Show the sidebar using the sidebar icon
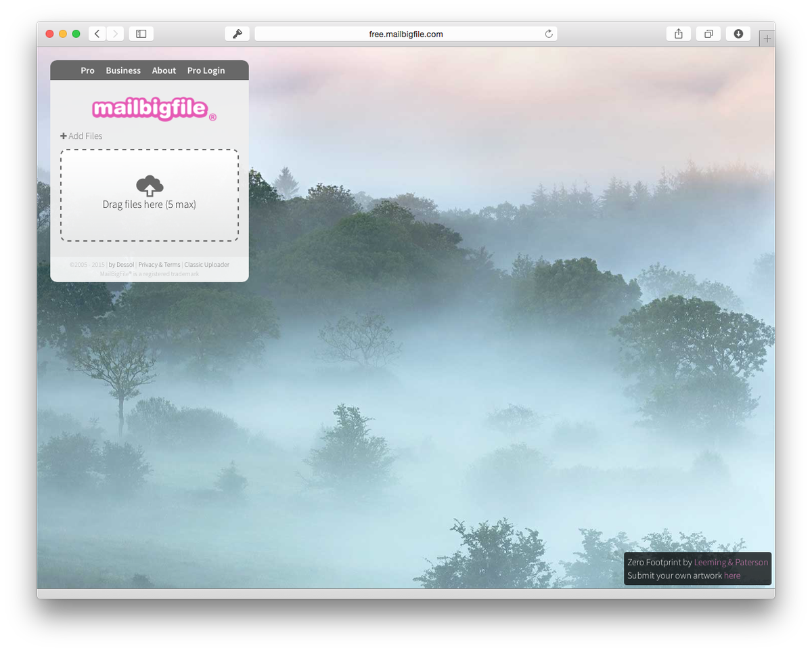 (141, 33)
